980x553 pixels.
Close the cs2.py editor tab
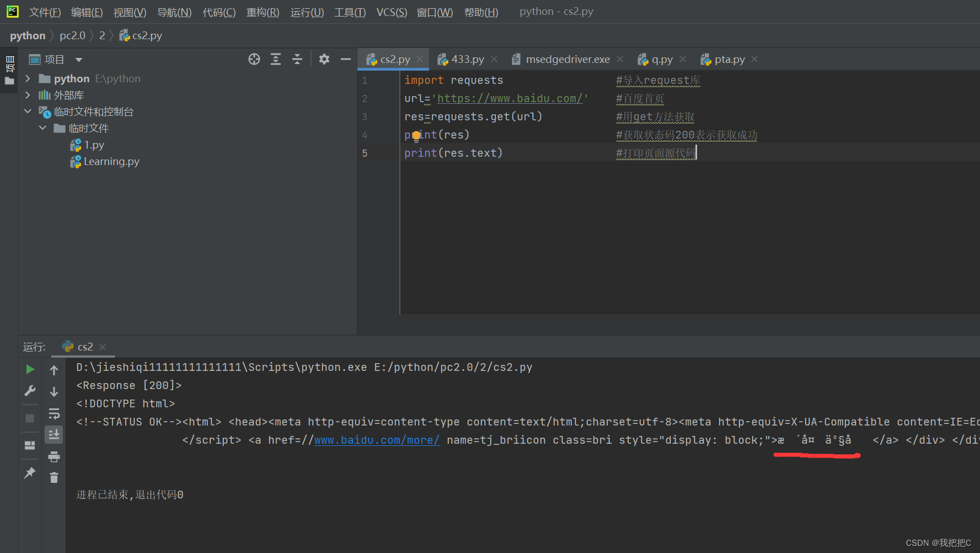(420, 59)
